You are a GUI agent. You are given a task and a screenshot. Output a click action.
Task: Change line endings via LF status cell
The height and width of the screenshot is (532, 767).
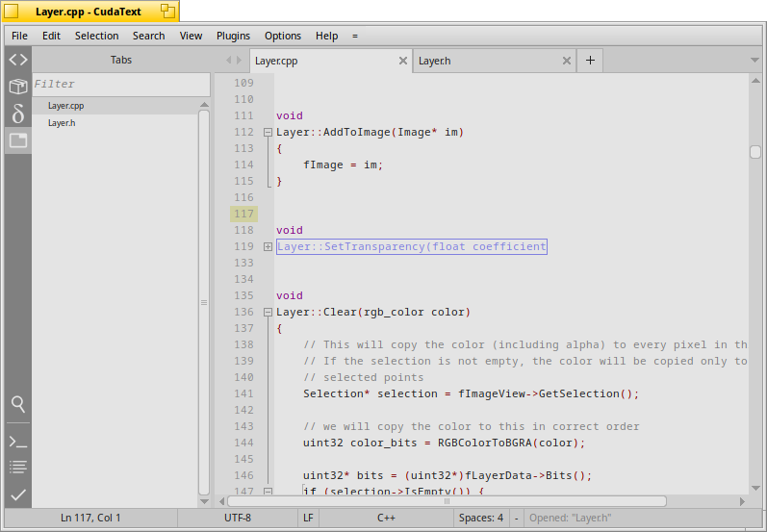pos(308,518)
